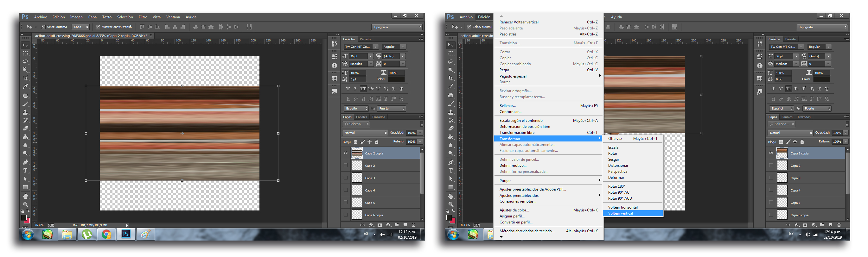Select the Hand tool in left window

tap(25, 196)
